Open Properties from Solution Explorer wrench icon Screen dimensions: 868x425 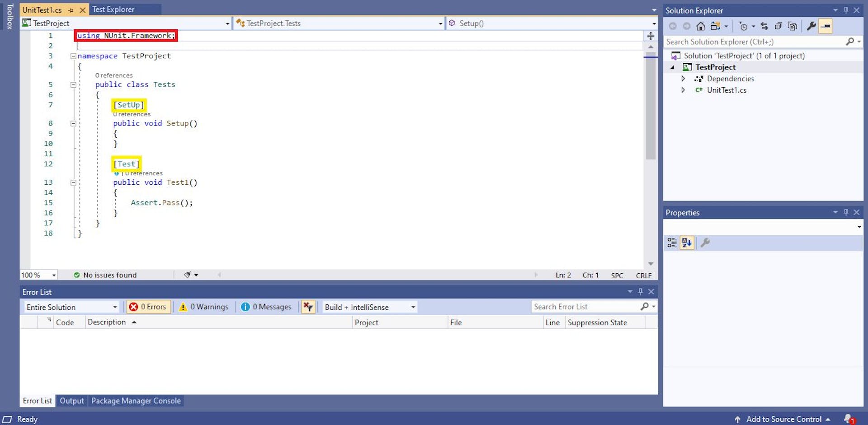pyautogui.click(x=811, y=26)
